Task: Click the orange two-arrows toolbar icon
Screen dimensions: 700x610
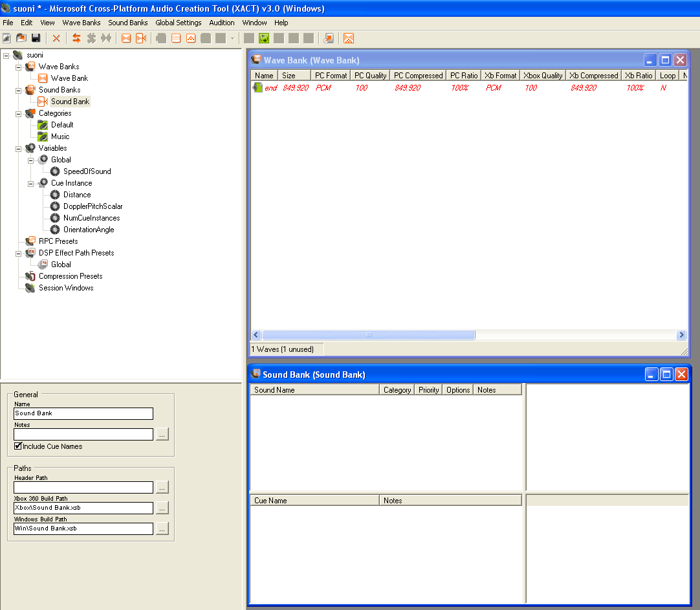Action: (x=77, y=38)
